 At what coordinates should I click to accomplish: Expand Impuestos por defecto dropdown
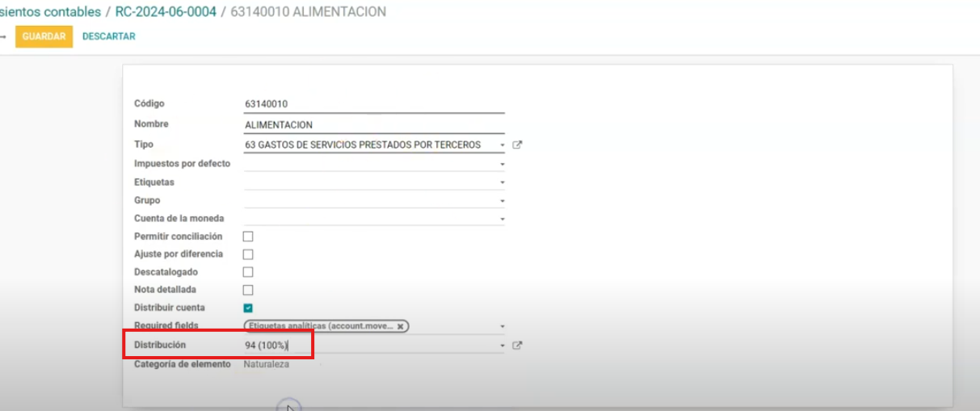tap(502, 164)
